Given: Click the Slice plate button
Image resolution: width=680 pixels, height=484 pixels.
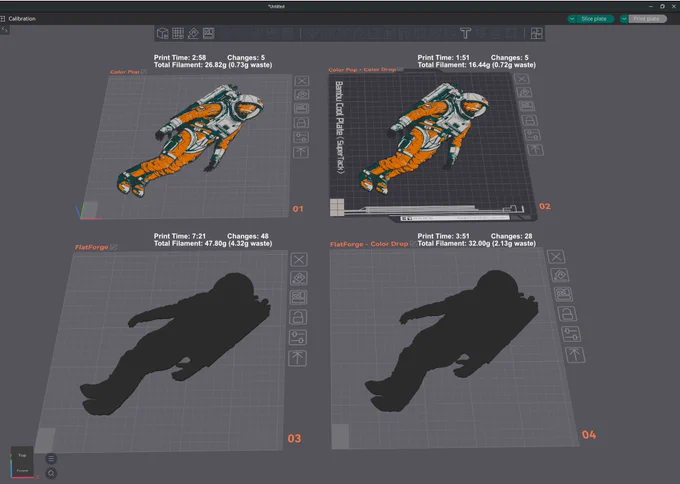Looking at the screenshot, I should pyautogui.click(x=594, y=19).
